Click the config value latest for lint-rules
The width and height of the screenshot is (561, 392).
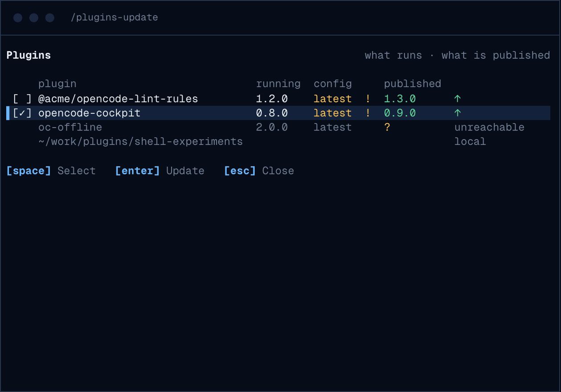(x=333, y=99)
